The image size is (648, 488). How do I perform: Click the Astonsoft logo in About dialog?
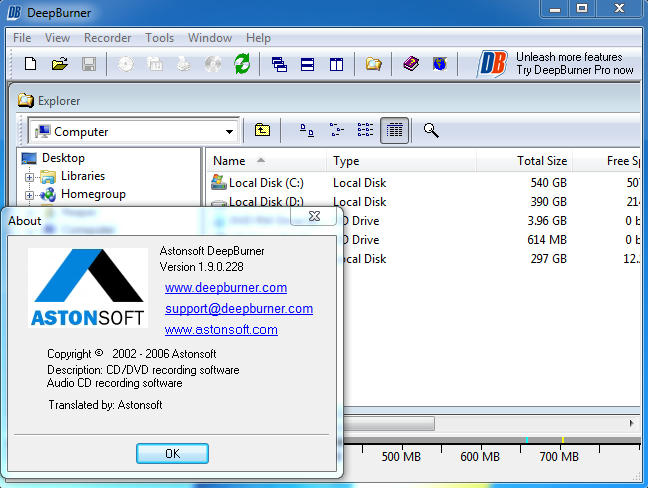pyautogui.click(x=88, y=288)
